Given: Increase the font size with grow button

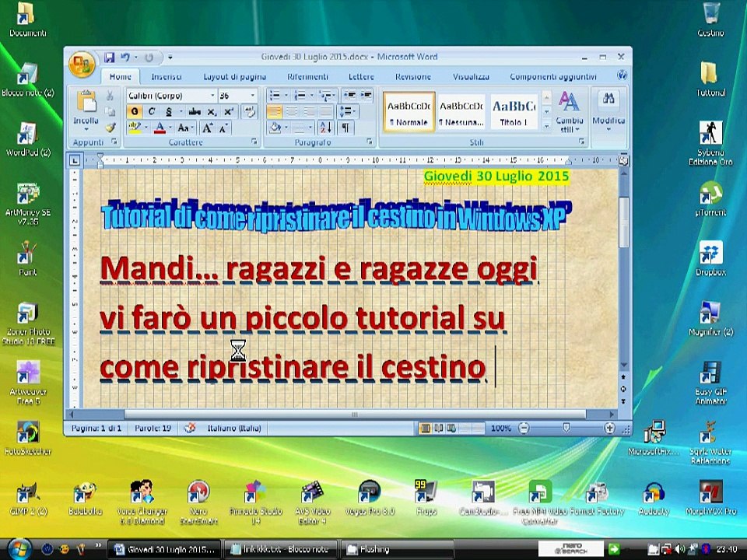Looking at the screenshot, I should pos(207,128).
